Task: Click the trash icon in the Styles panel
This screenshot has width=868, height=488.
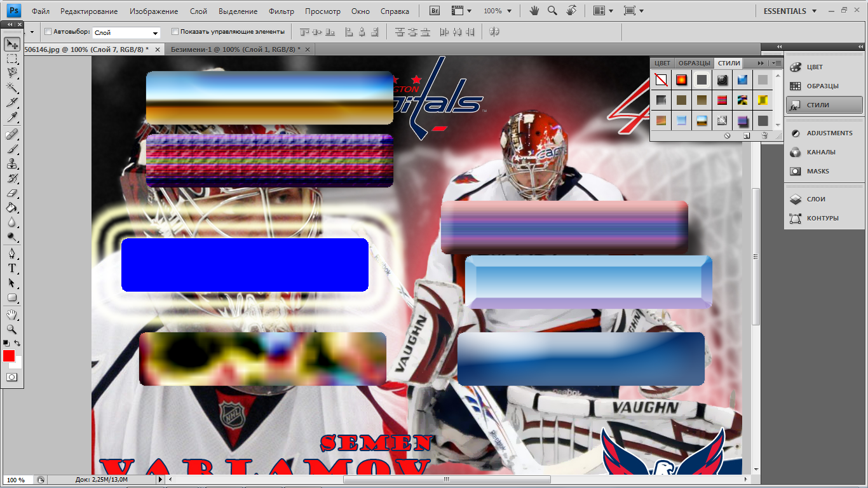Action: click(x=764, y=135)
